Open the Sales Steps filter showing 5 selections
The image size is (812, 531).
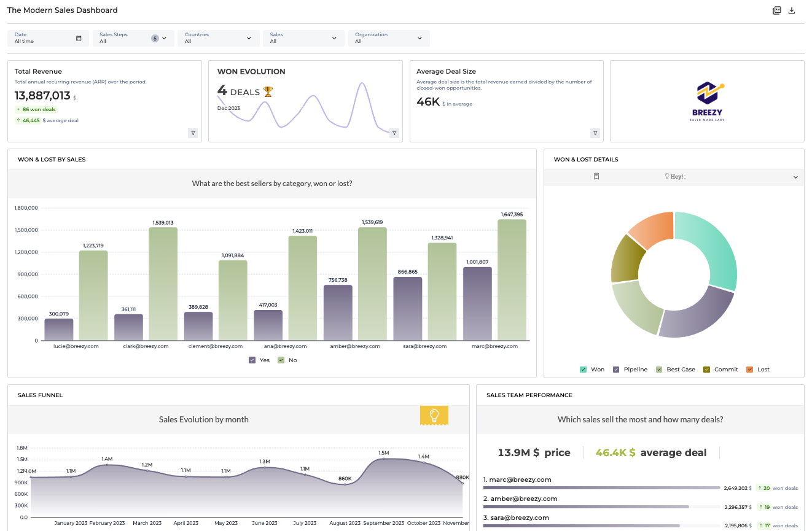tap(133, 38)
